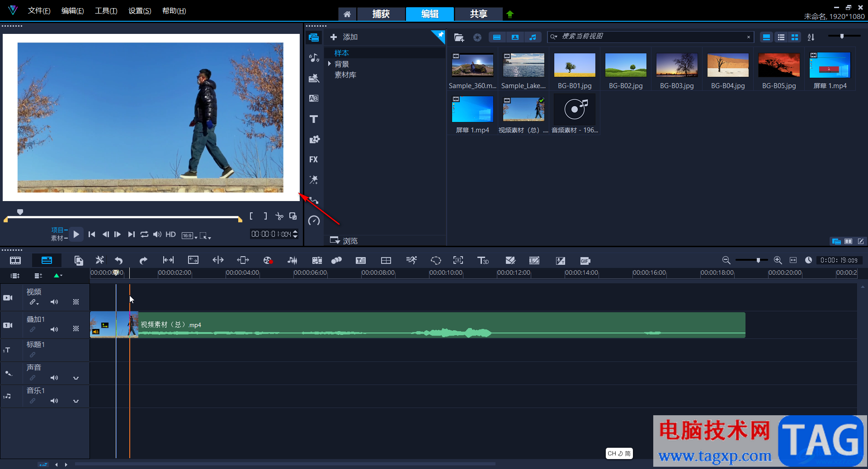Set Mark-out with the right bracket
The width and height of the screenshot is (868, 469).
pyautogui.click(x=266, y=216)
